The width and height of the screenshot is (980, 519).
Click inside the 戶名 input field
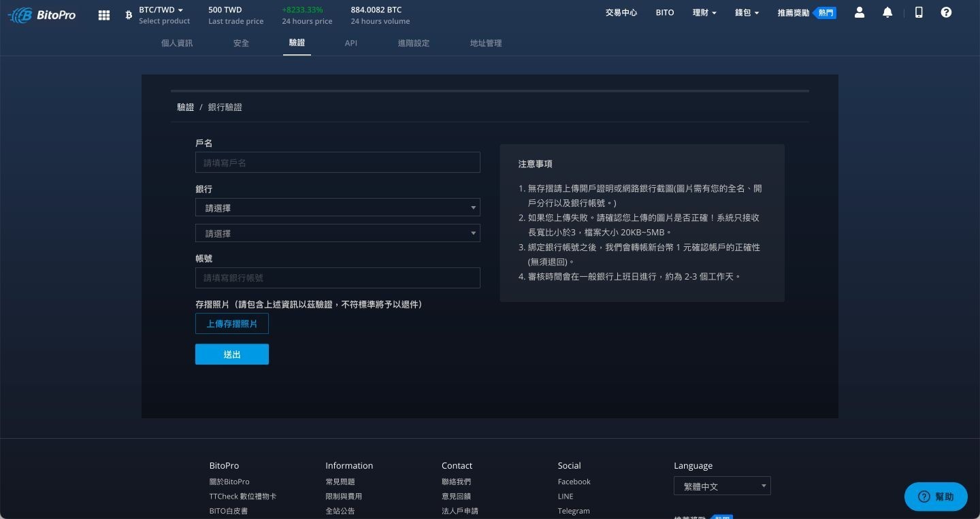click(338, 162)
